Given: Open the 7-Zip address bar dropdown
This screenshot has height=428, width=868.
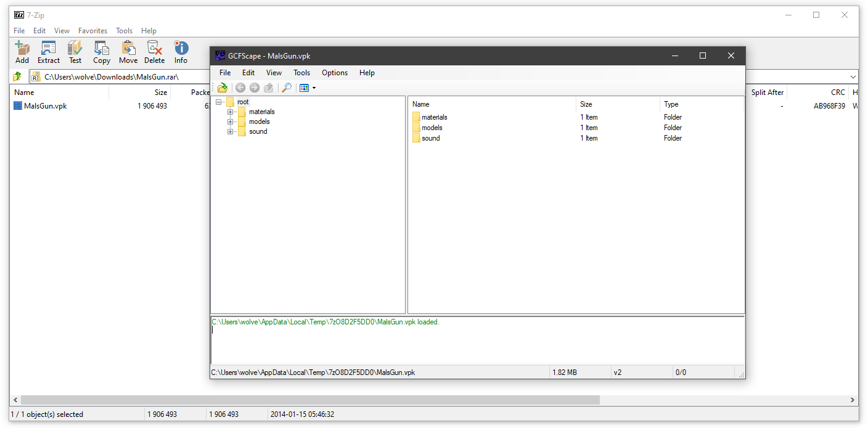Looking at the screenshot, I should (853, 76).
